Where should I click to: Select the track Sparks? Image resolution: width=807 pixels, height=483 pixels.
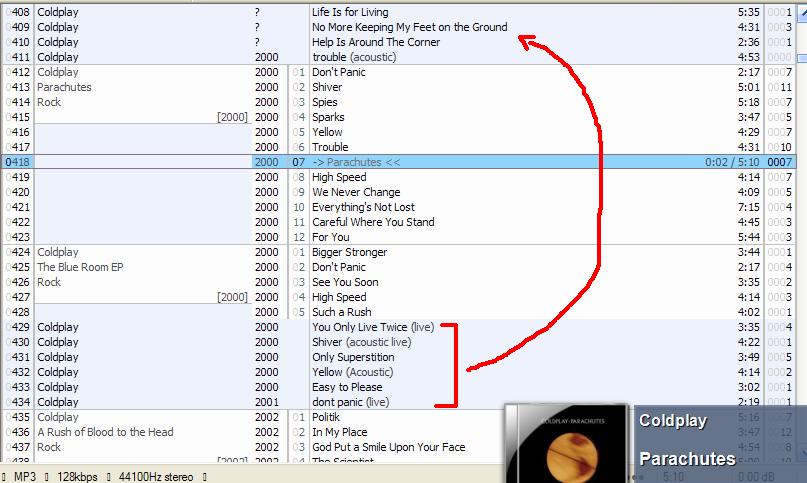(328, 117)
